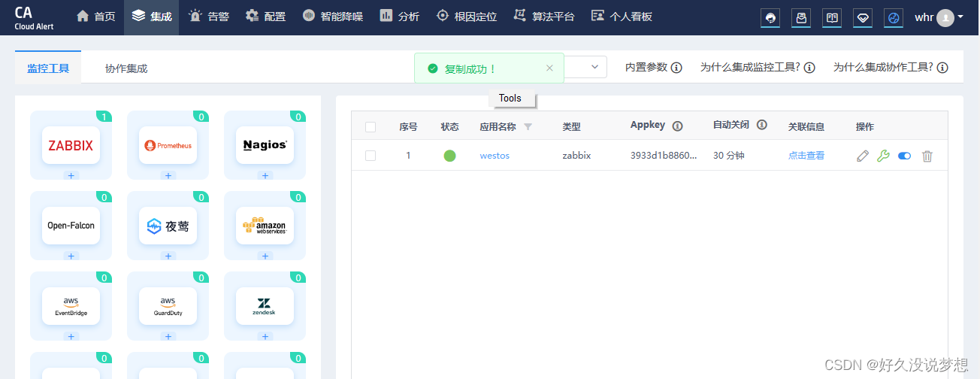Image resolution: width=980 pixels, height=379 pixels.
Task: Click the 为什么集成监控工具? link
Action: click(750, 68)
